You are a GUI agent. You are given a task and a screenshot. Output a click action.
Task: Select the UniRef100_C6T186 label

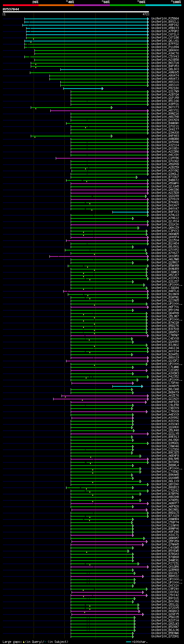pos(165,38)
